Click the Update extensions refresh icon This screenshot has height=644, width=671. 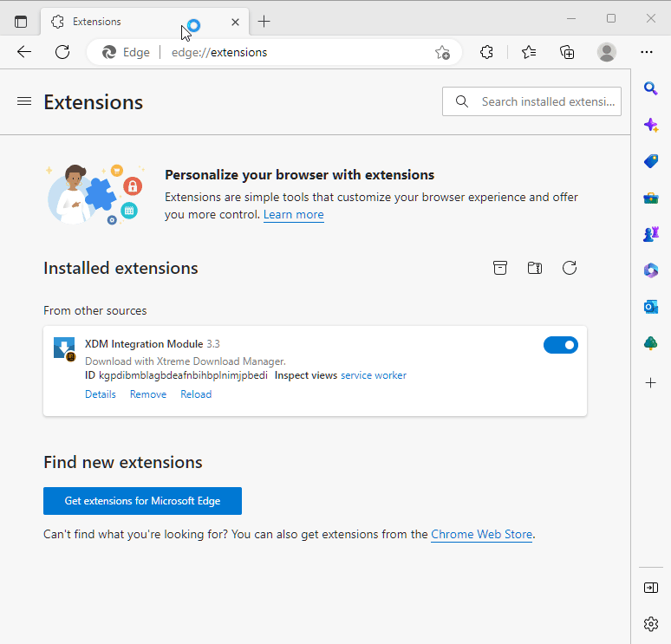570,268
